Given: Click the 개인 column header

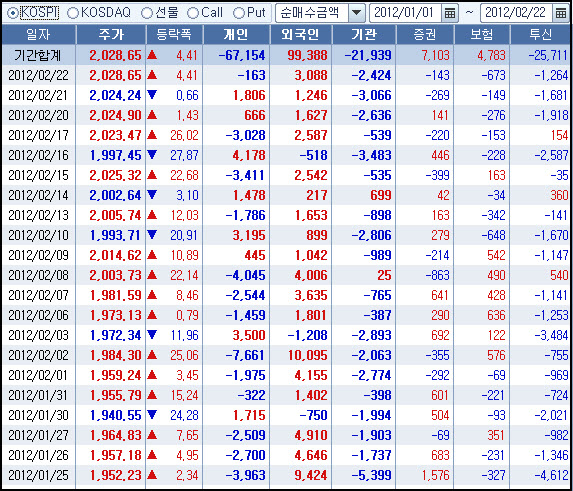Looking at the screenshot, I should tap(236, 35).
